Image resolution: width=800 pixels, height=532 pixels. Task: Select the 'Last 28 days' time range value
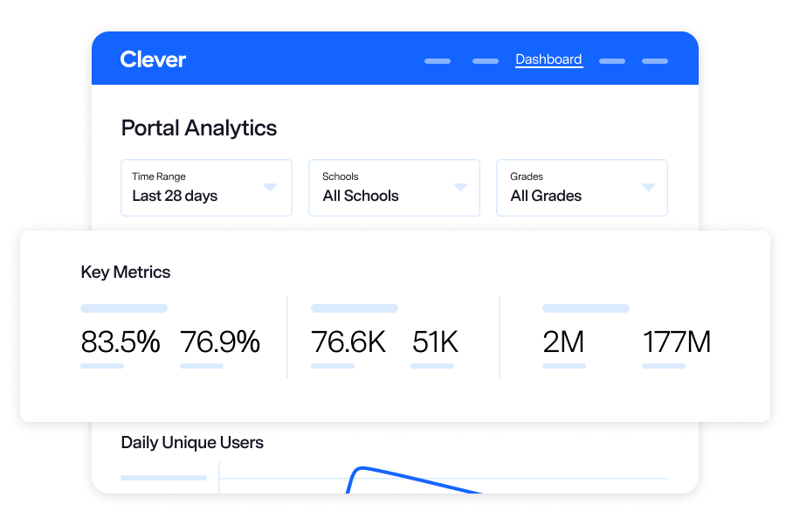[x=175, y=196]
